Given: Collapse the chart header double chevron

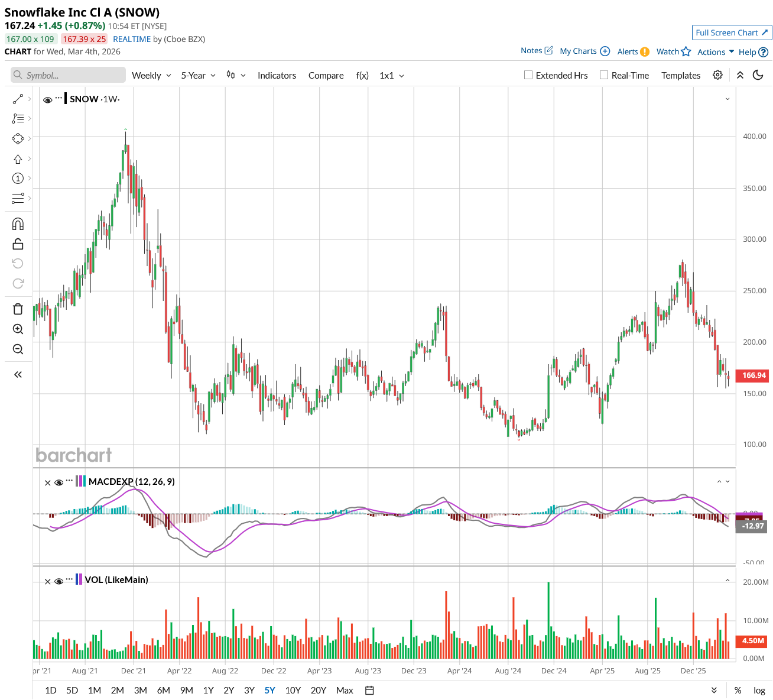Looking at the screenshot, I should click(x=740, y=75).
